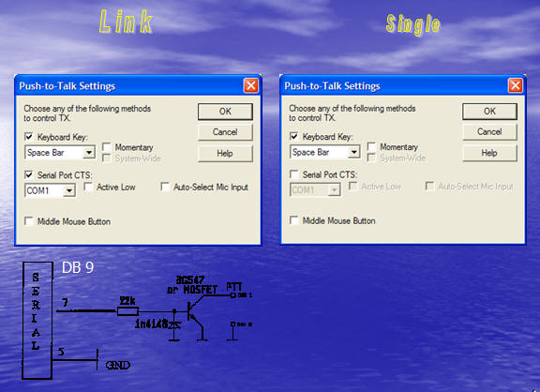540x392 pixels.
Task: Open Help from the left dialog
Action: [x=225, y=153]
